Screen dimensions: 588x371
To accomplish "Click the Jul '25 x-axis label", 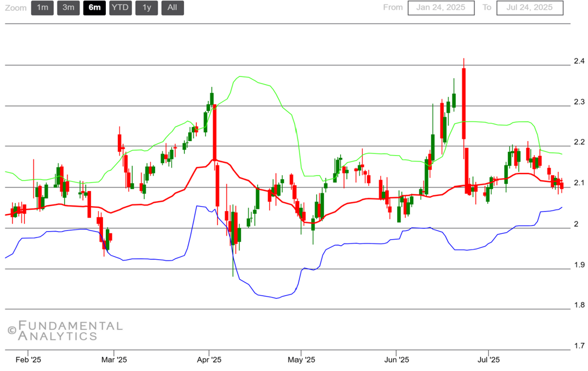I will (489, 360).
